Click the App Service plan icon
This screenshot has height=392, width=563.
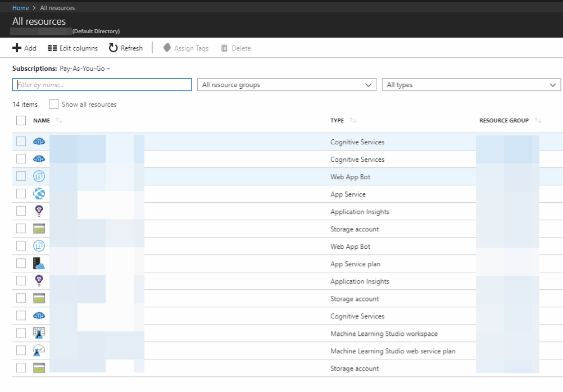click(39, 264)
